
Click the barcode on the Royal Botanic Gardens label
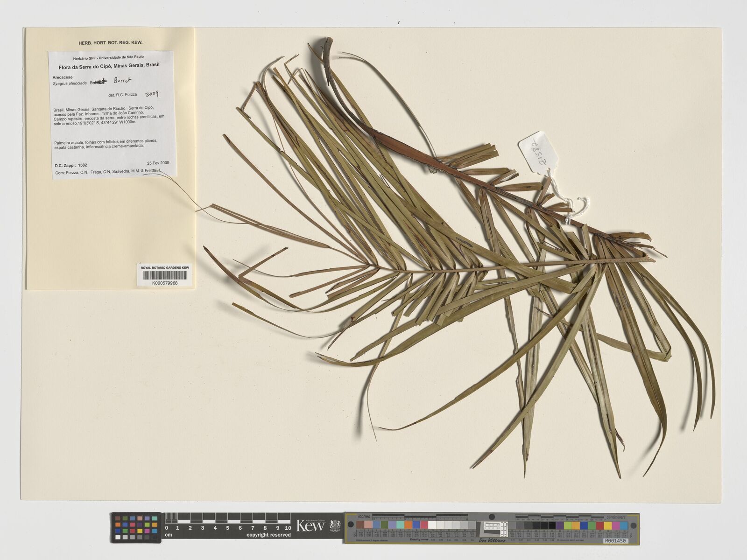coord(164,275)
